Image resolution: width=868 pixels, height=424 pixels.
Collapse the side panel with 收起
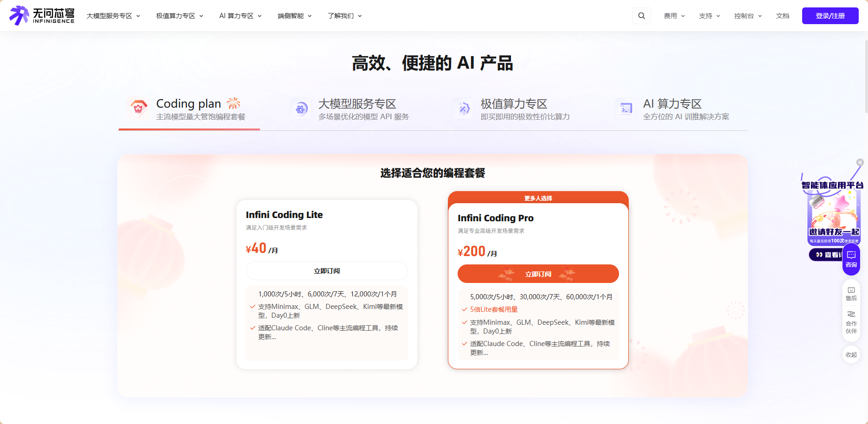851,355
